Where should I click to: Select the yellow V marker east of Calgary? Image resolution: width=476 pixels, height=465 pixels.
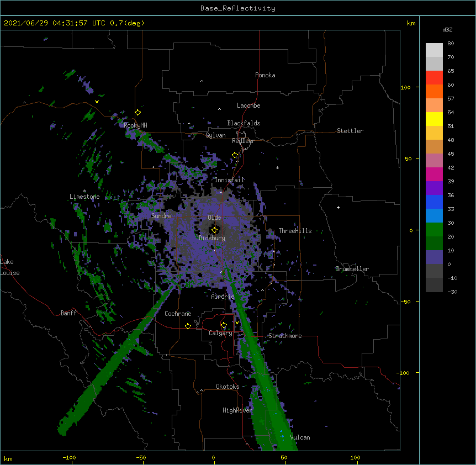tap(237, 323)
